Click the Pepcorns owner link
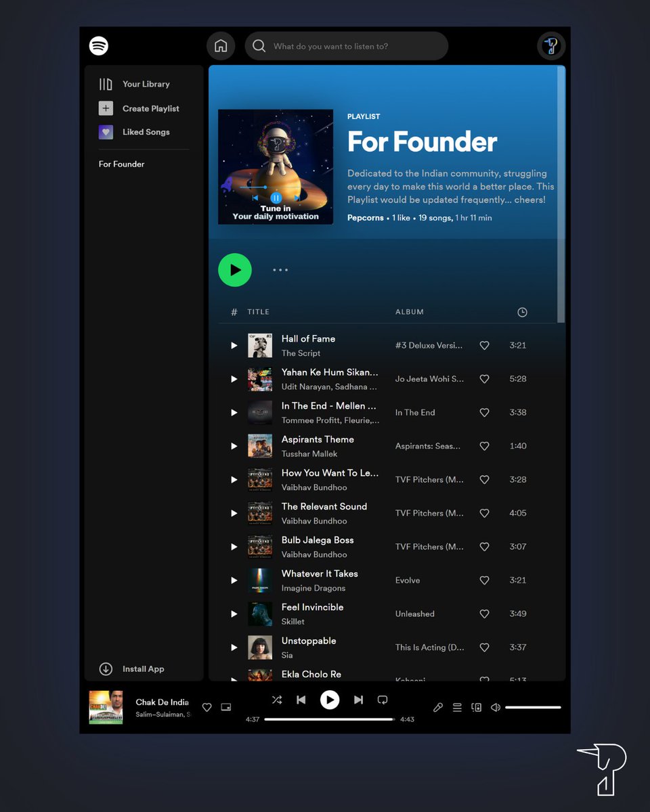This screenshot has height=812, width=650. pyautogui.click(x=366, y=218)
